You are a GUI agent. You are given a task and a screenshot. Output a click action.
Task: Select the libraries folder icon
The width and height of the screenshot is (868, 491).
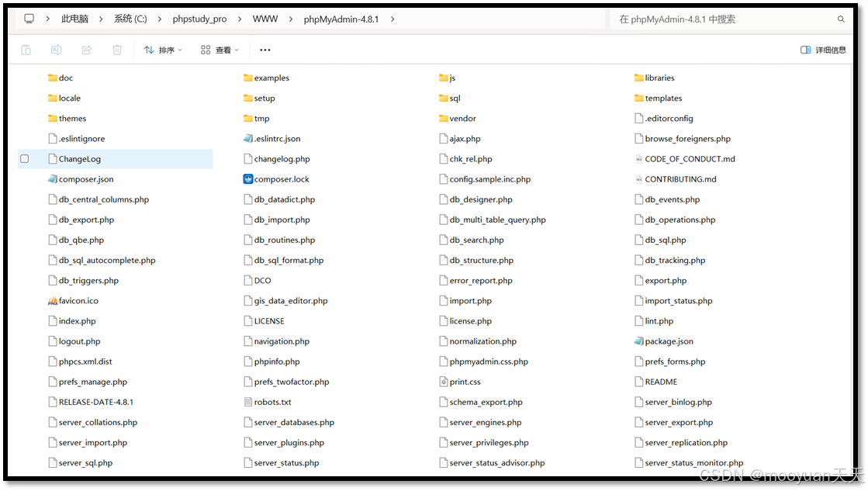(639, 78)
